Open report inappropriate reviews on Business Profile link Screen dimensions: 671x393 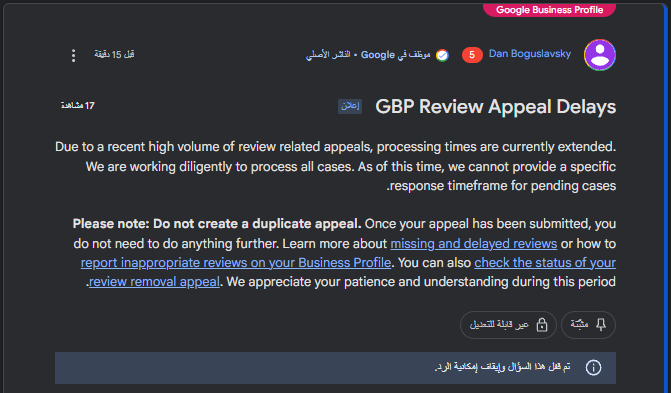point(236,262)
